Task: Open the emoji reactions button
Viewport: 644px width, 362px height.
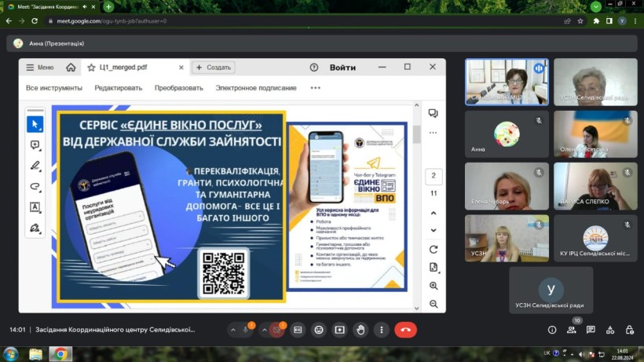Action: 319,330
